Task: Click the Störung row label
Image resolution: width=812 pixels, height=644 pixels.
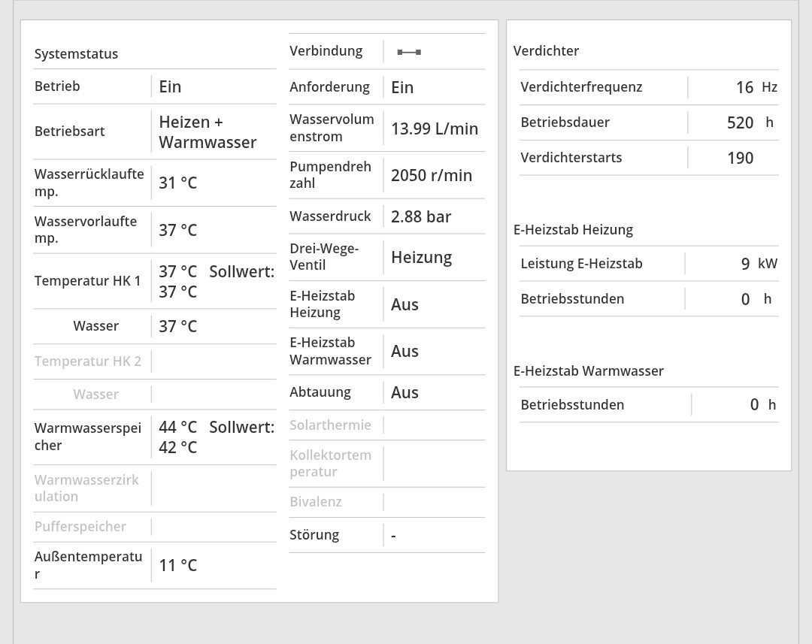Action: [314, 535]
